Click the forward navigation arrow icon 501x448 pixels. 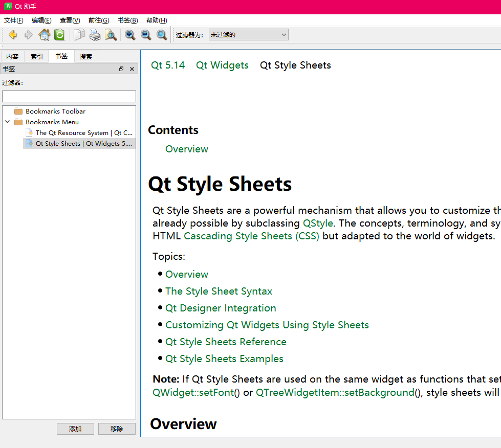click(29, 34)
